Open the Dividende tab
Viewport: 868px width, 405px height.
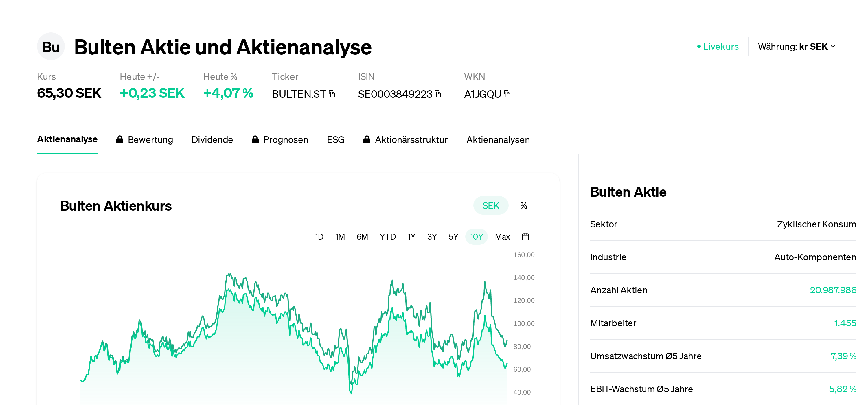212,139
